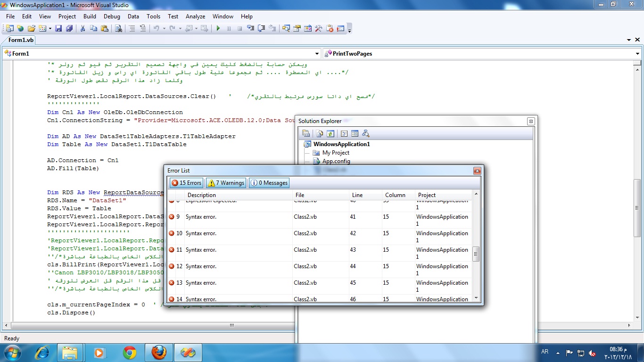Expand the Undo history dropdown arrow
The height and width of the screenshot is (362, 644).
coord(164,29)
